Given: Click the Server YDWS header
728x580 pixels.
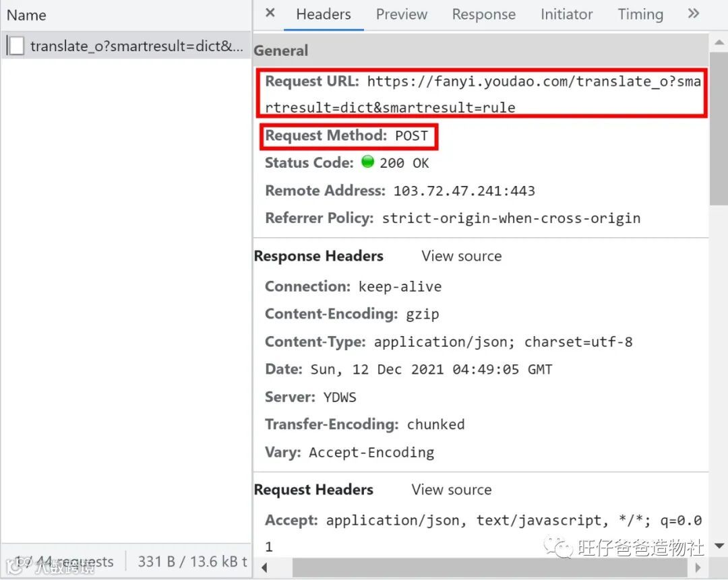Looking at the screenshot, I should click(x=311, y=397).
